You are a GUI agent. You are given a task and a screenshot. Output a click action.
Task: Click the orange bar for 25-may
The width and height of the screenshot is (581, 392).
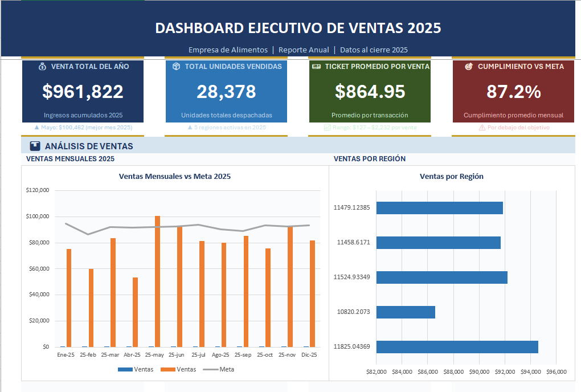(x=157, y=281)
